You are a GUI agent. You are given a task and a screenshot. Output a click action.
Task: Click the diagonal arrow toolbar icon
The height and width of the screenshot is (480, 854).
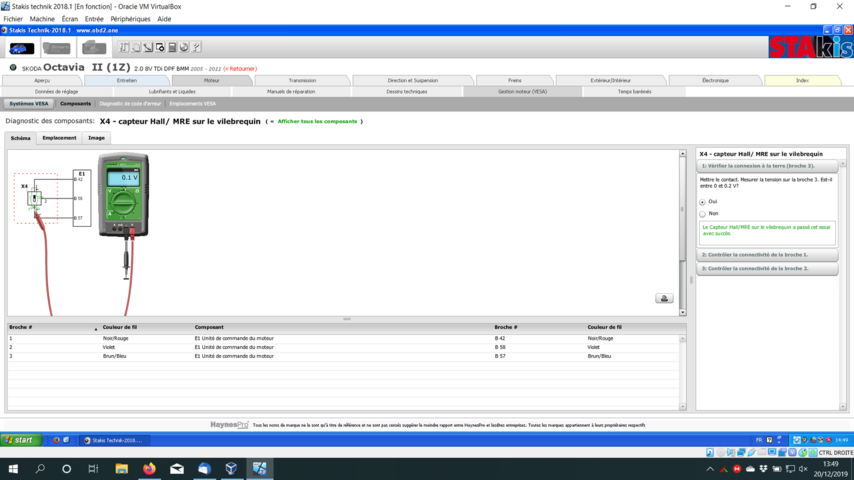coord(148,47)
